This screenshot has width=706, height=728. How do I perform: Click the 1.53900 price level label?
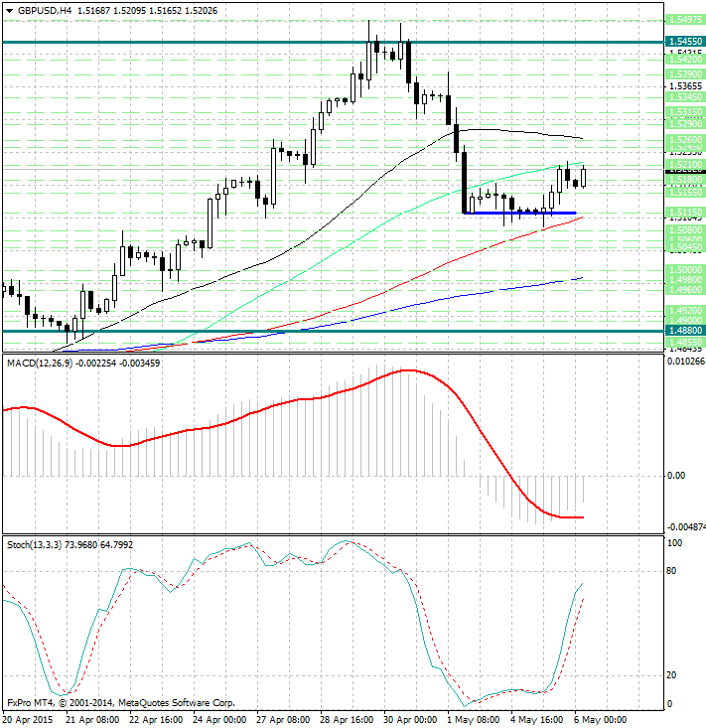pyautogui.click(x=686, y=74)
